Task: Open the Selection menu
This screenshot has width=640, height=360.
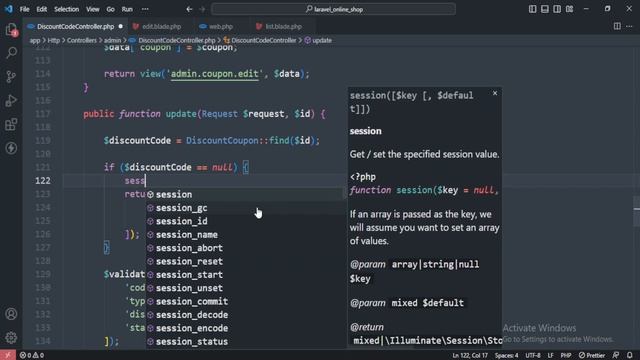Action: coord(67,9)
